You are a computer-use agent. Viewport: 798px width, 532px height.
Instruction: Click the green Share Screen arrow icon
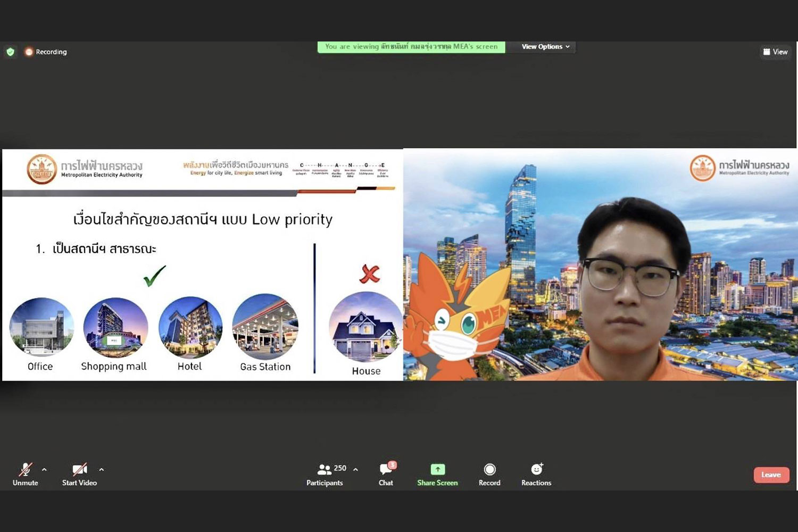coord(437,469)
